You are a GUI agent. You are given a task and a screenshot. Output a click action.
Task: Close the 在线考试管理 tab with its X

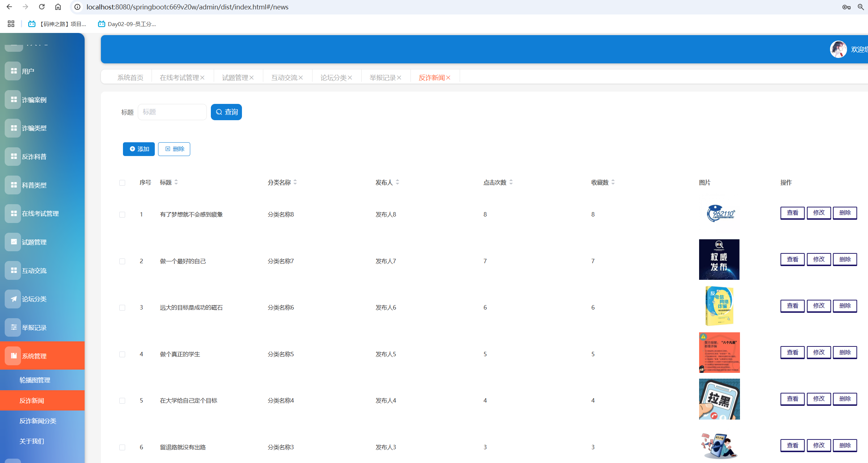[203, 78]
